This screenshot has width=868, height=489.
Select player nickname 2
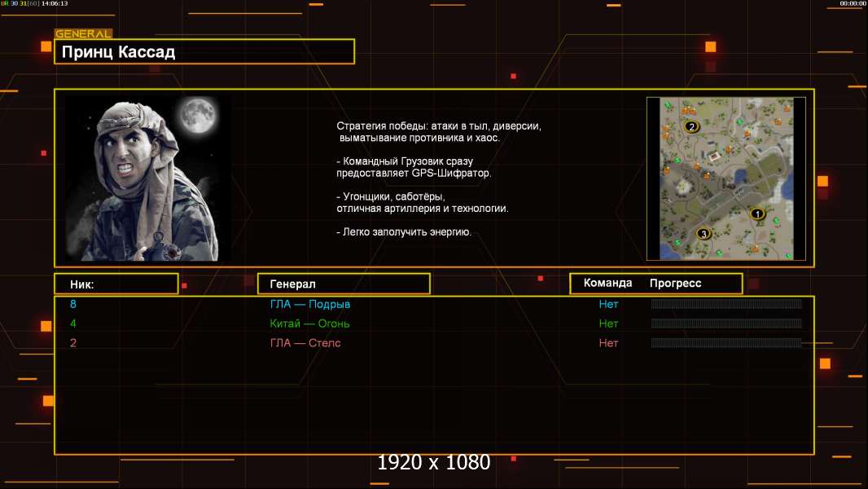click(x=73, y=343)
